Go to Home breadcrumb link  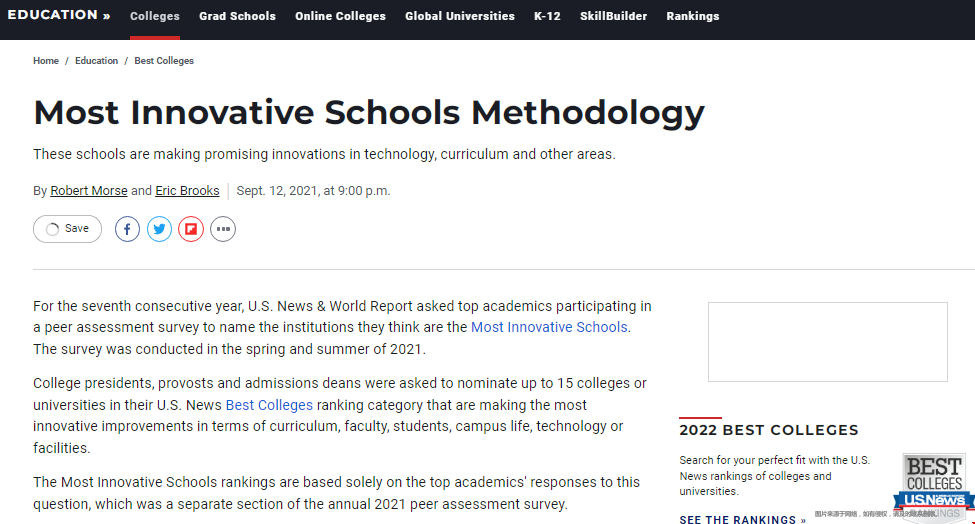pos(46,61)
